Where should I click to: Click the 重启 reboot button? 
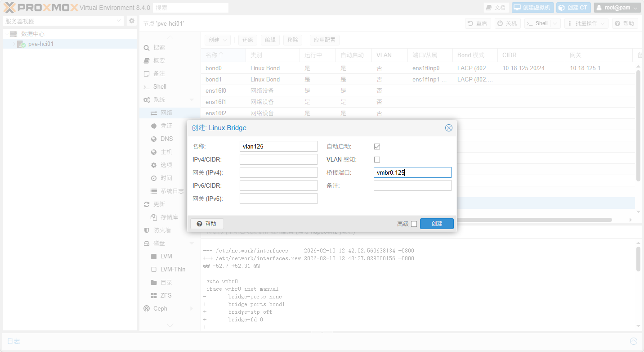point(478,23)
